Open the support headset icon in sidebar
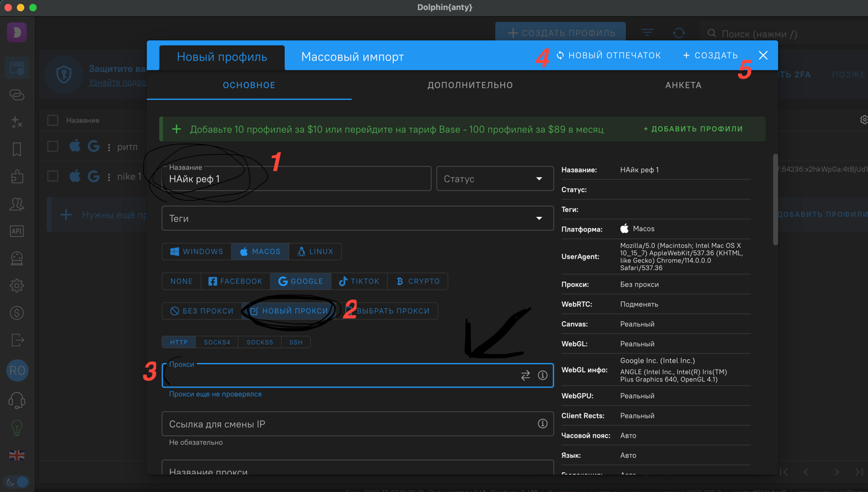Image resolution: width=868 pixels, height=492 pixels. [17, 401]
